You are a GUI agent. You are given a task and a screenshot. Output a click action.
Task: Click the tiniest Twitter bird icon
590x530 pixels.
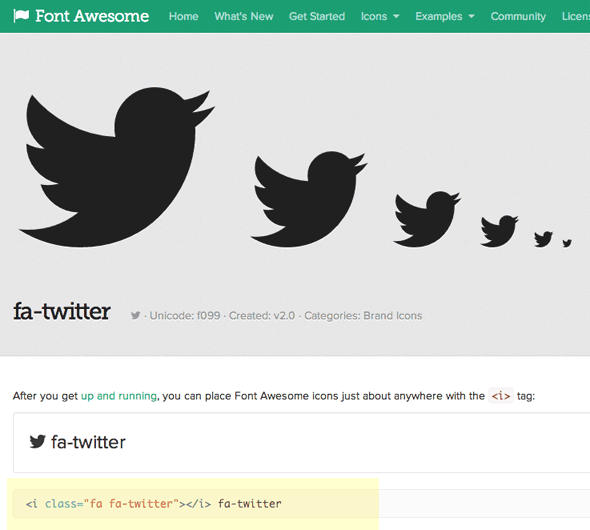pyautogui.click(x=567, y=243)
